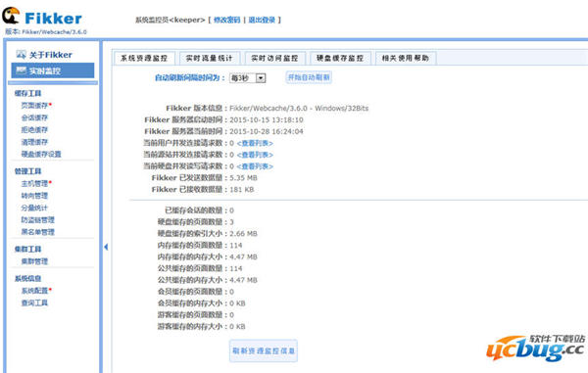Click the 系统信息 section heading

pos(27,278)
